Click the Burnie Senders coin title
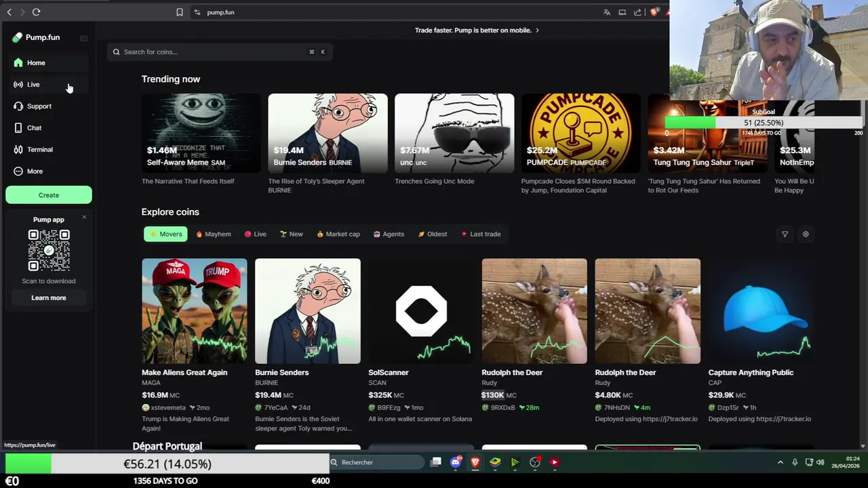 (281, 373)
